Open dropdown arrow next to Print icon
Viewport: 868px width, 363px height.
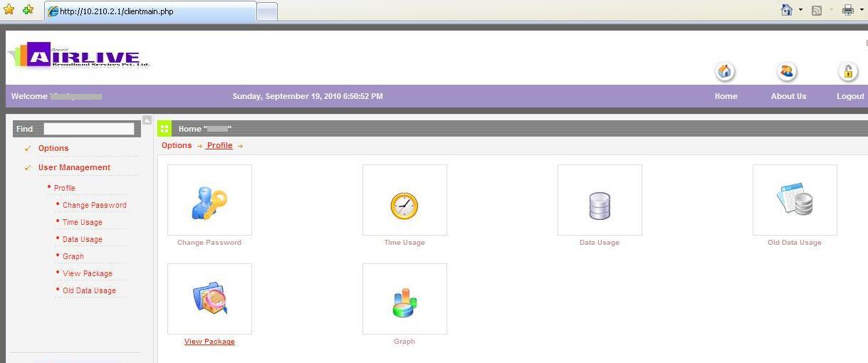pyautogui.click(x=861, y=10)
